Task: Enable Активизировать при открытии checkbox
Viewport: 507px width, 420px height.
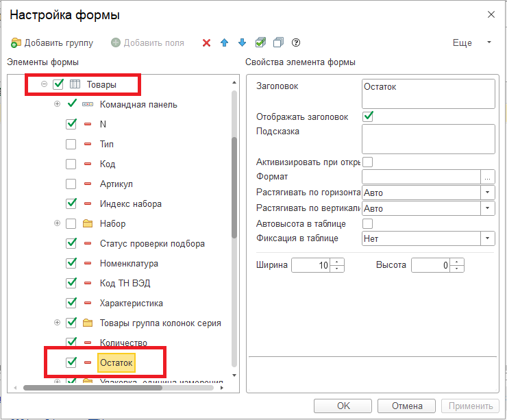Action: point(368,162)
